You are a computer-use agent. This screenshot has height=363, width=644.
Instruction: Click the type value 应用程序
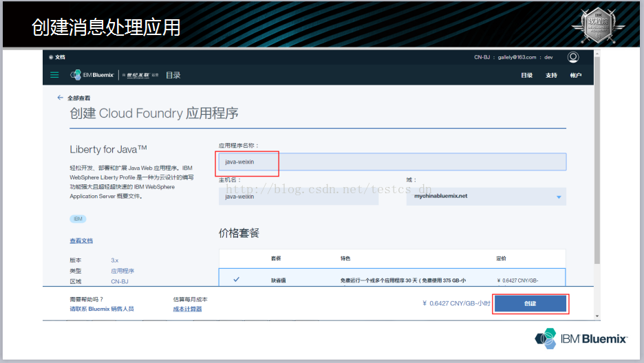pyautogui.click(x=122, y=271)
